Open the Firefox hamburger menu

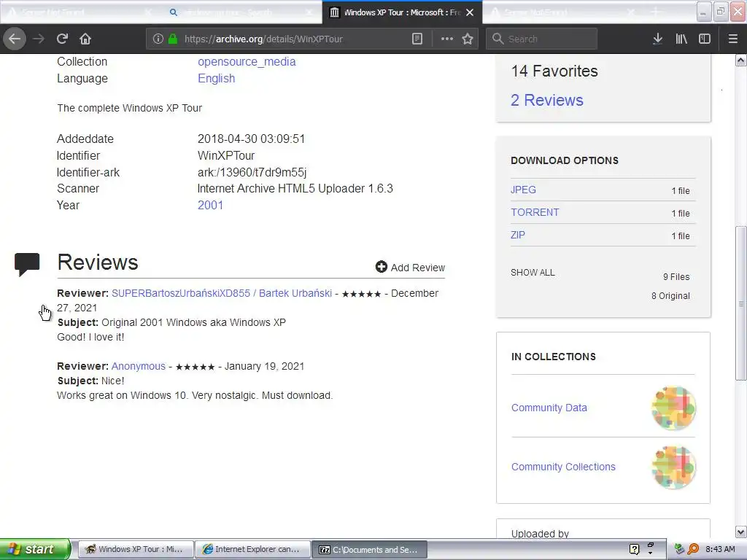click(733, 39)
